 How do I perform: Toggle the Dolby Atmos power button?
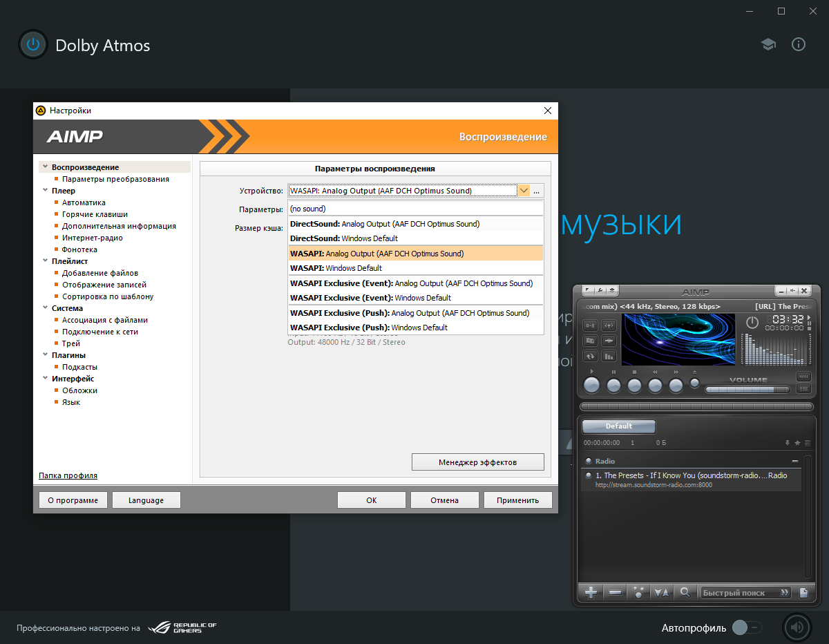click(x=32, y=45)
